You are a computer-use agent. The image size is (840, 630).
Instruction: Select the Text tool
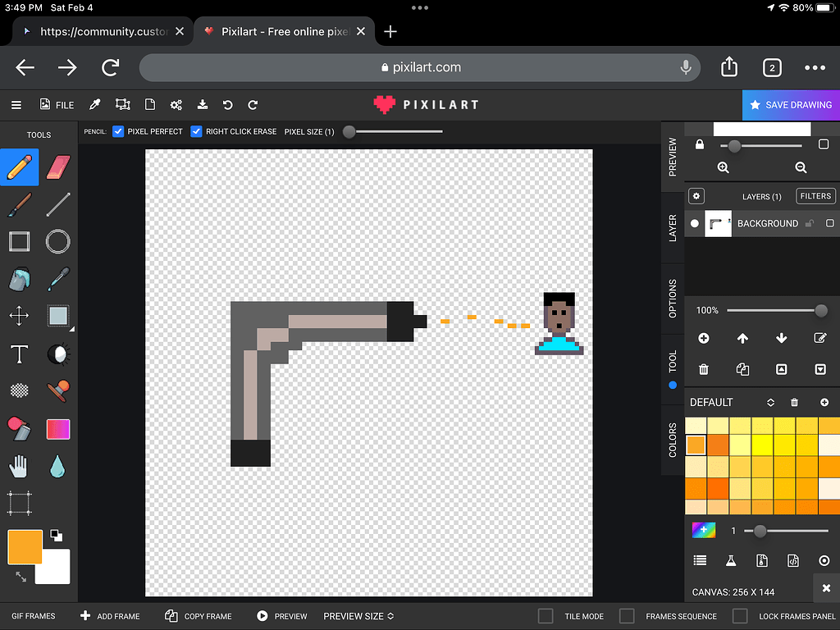(19, 354)
